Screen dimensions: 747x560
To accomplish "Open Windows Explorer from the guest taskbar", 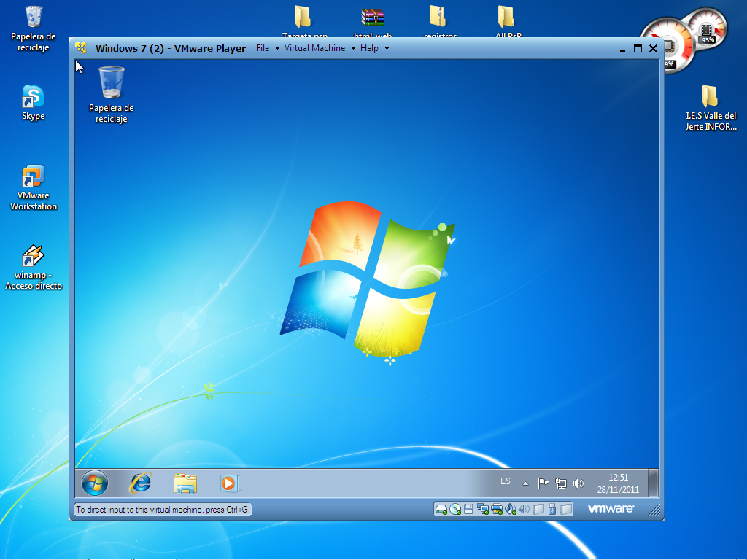I will (185, 483).
